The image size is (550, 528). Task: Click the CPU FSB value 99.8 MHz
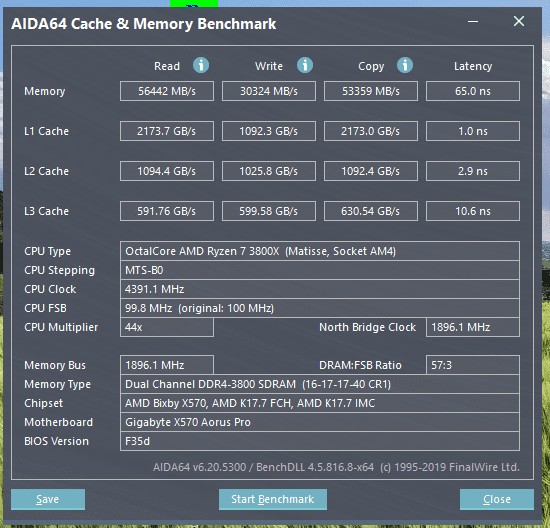[x=320, y=308]
